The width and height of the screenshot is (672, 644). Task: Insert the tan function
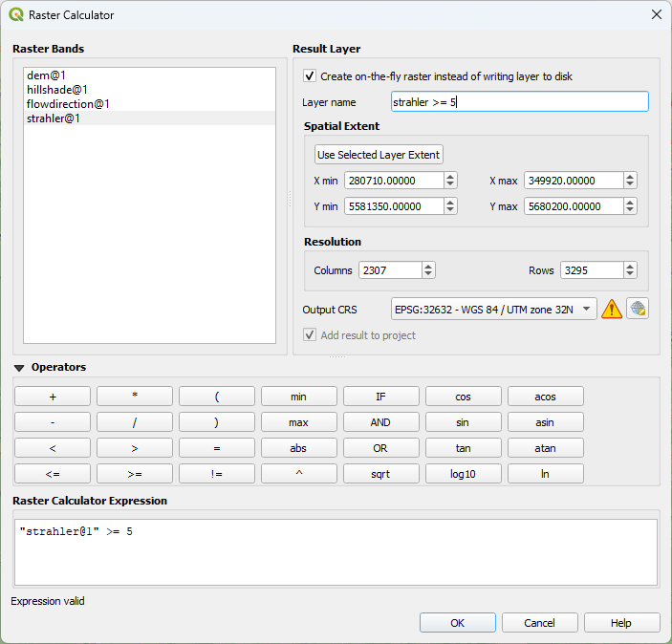coord(464,448)
